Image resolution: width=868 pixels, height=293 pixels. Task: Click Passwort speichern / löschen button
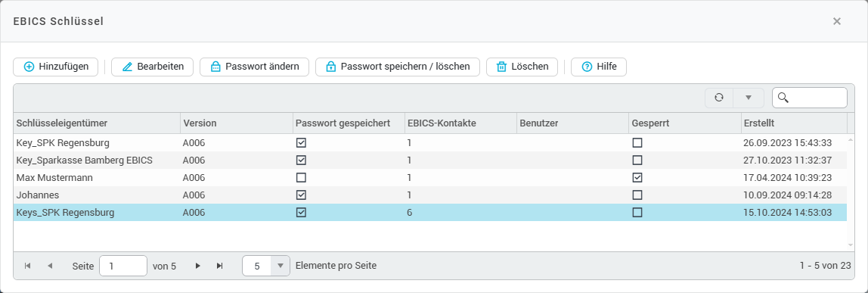(398, 67)
